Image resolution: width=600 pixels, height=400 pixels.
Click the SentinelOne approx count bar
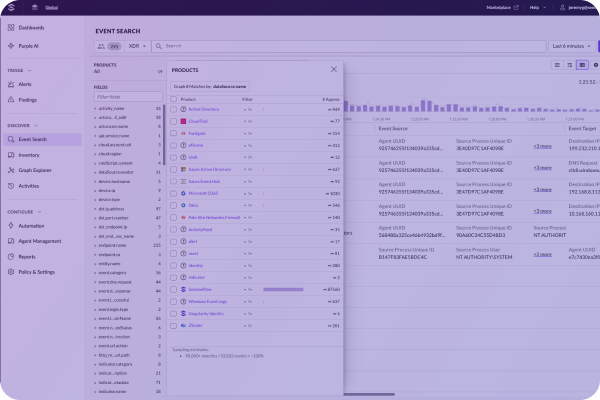click(283, 288)
